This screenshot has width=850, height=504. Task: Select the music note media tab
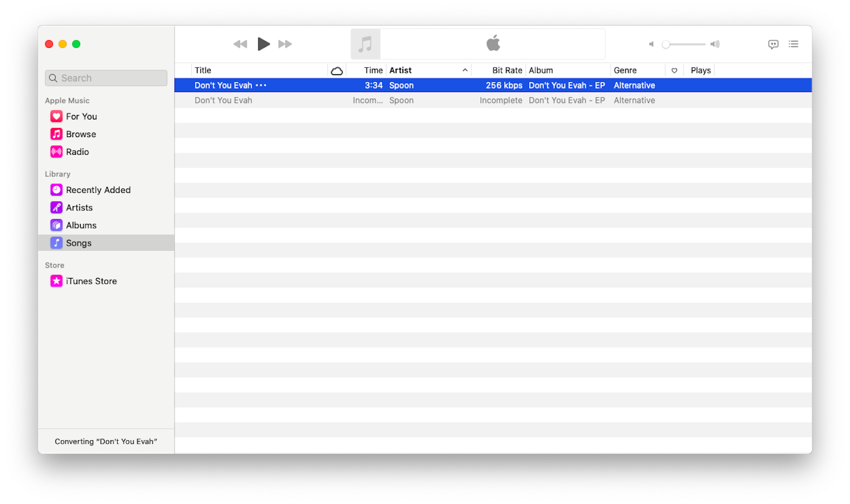[365, 44]
